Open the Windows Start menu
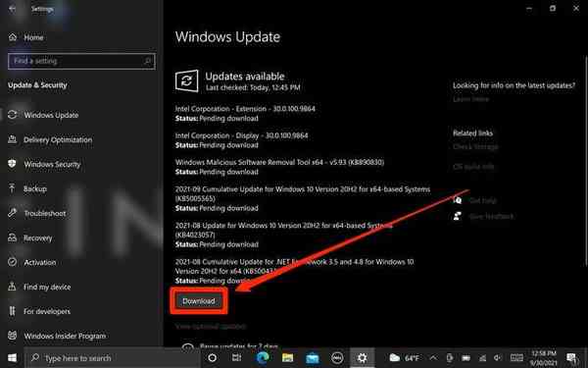This screenshot has height=368, width=588. pyautogui.click(x=12, y=358)
